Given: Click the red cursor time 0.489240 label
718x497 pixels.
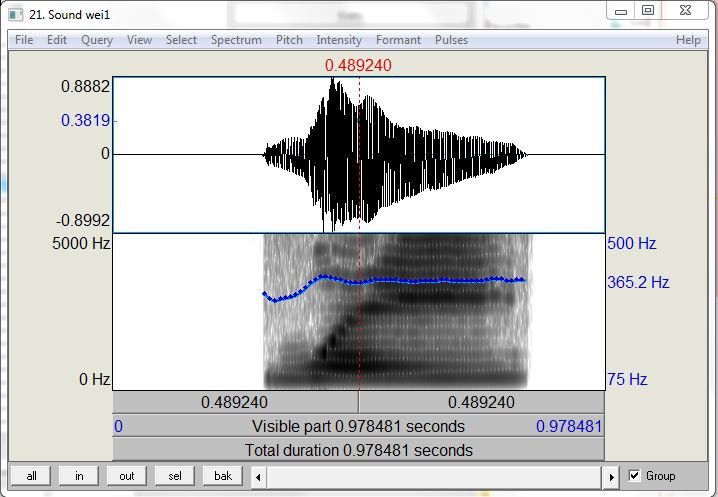Looking at the screenshot, I should [x=359, y=65].
